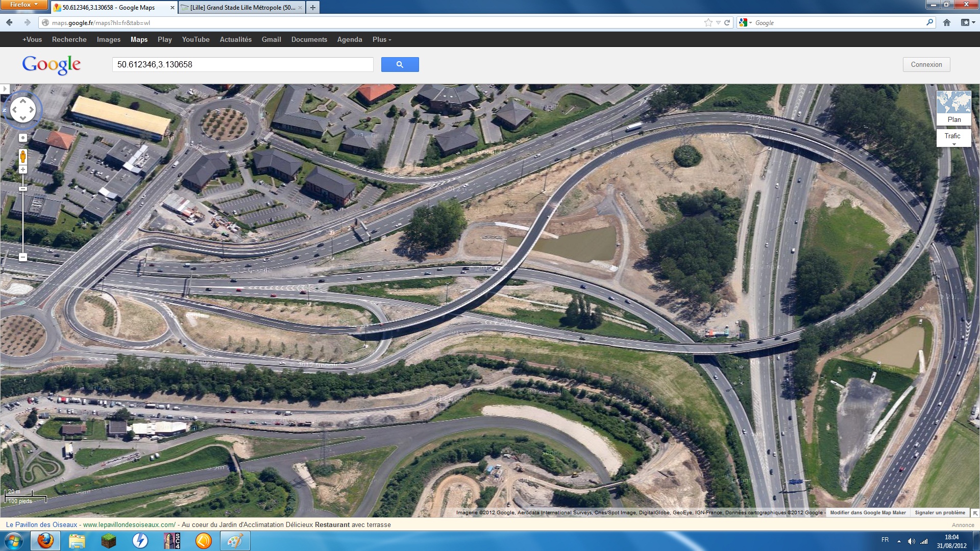Select the Street View pegman icon
The width and height of the screenshot is (980, 551).
pos(22,156)
